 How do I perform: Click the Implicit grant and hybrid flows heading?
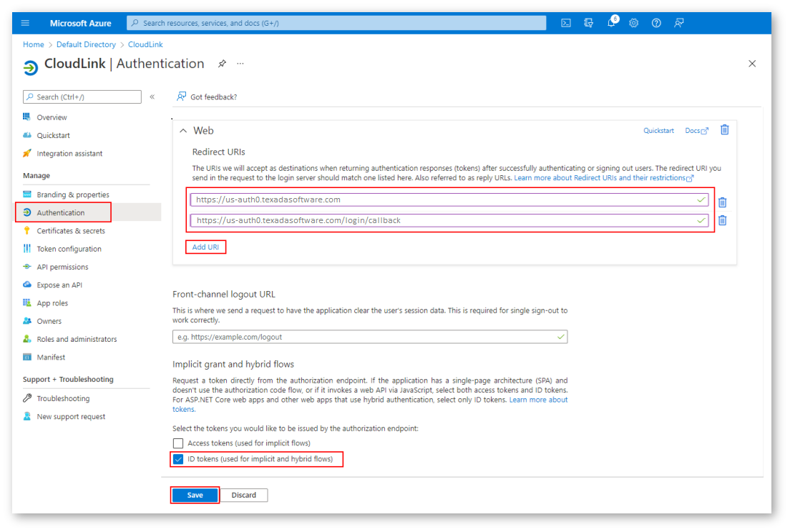pos(233,365)
